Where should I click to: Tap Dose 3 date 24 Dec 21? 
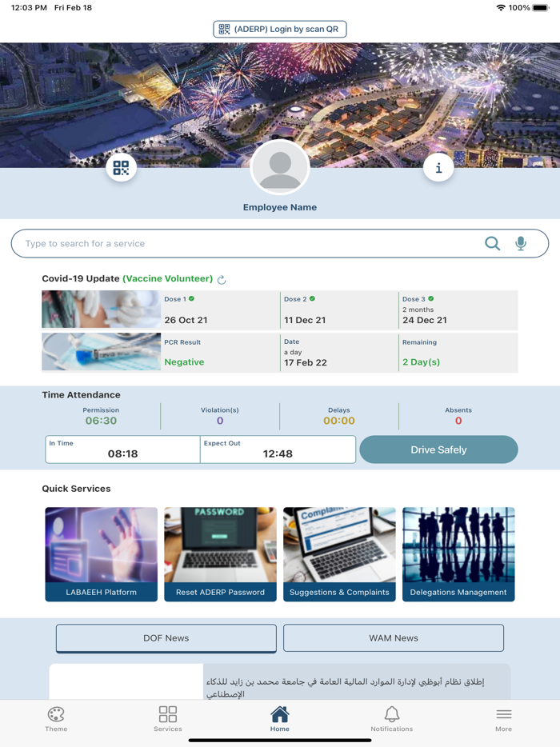click(425, 320)
